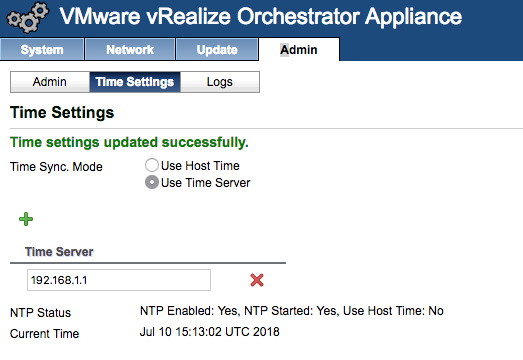
Task: Select the Time Settings sub-tab
Action: [x=135, y=82]
